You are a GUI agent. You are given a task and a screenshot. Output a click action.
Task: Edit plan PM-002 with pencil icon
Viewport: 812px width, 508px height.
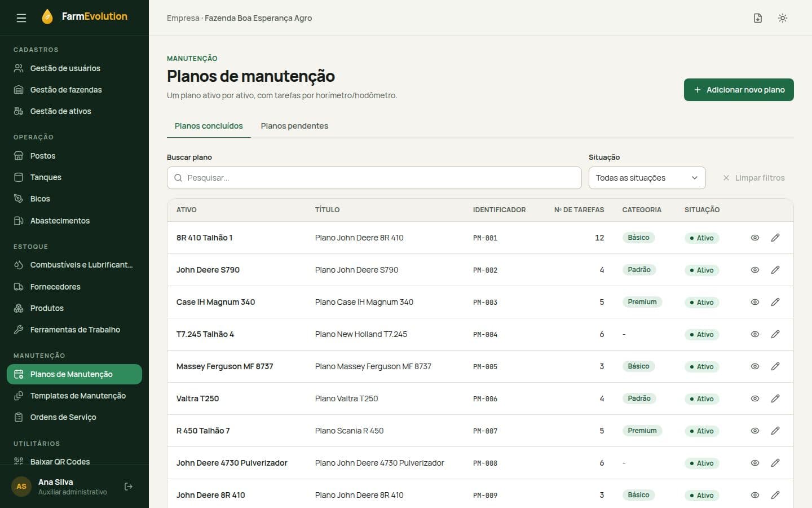coord(775,270)
